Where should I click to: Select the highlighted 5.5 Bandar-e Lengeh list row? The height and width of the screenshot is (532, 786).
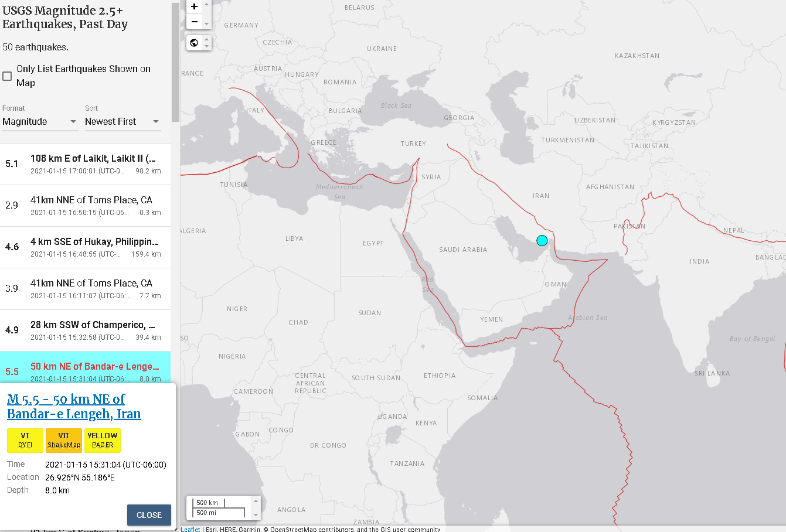pyautogui.click(x=85, y=367)
